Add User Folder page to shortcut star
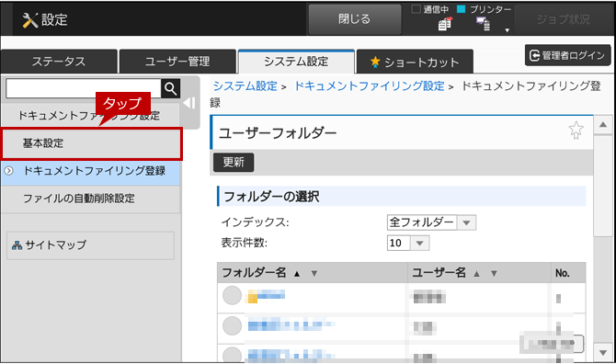This screenshot has width=616, height=364. click(x=576, y=131)
